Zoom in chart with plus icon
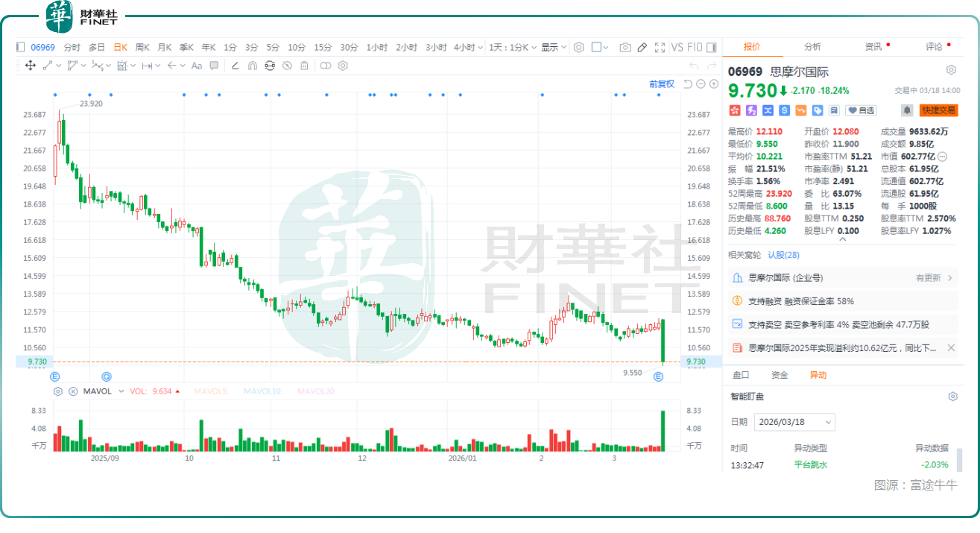Screen dimensions: 980x533 [715, 84]
